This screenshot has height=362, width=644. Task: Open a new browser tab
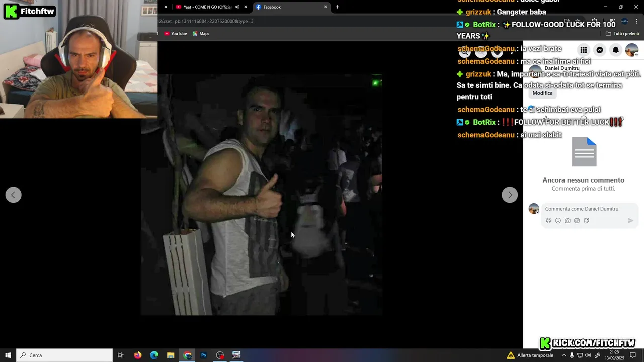coord(337,7)
